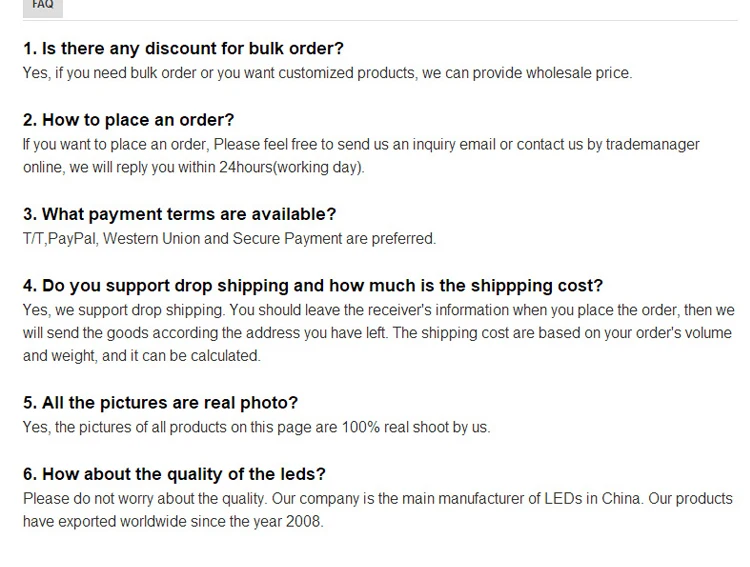Click the horizontal divider line beside the FAQ tab
Image resolution: width=750 pixels, height=567 pixels.
pyautogui.click(x=400, y=20)
